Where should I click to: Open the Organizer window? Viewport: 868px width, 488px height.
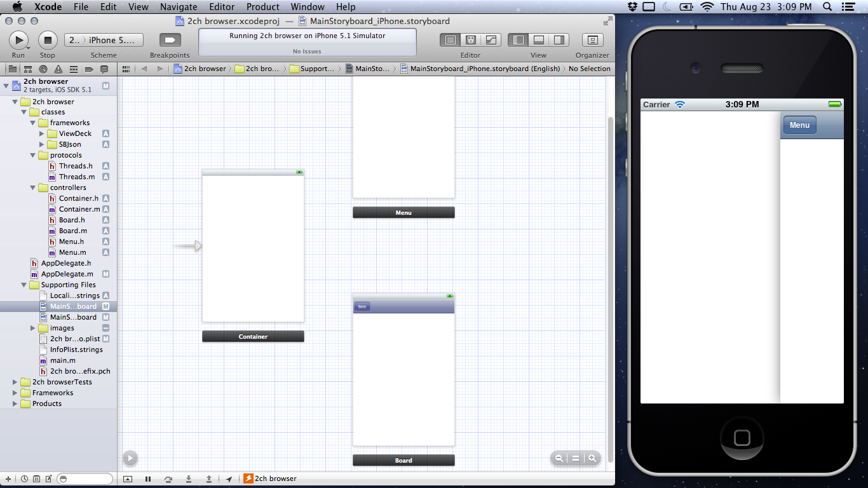coord(592,40)
